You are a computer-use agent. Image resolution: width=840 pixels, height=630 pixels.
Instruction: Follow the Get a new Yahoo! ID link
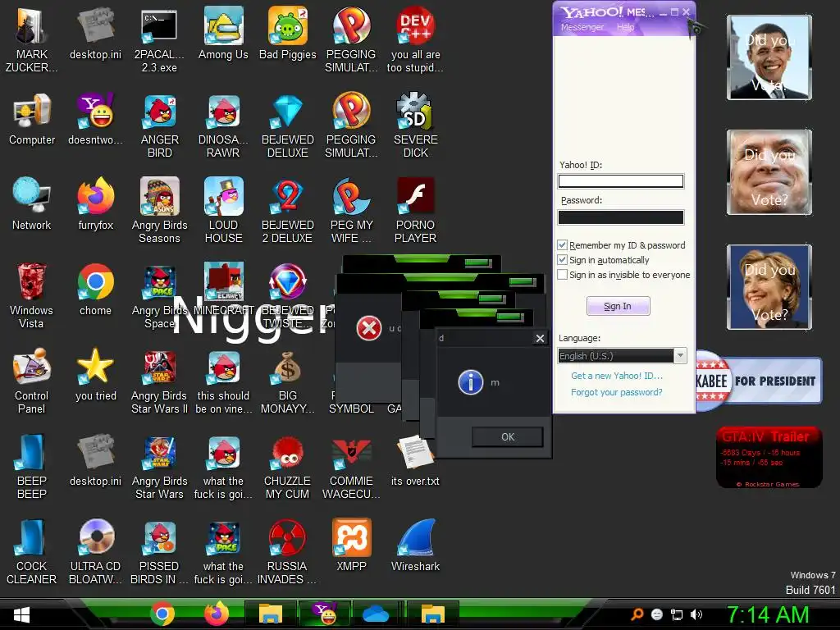coord(617,376)
